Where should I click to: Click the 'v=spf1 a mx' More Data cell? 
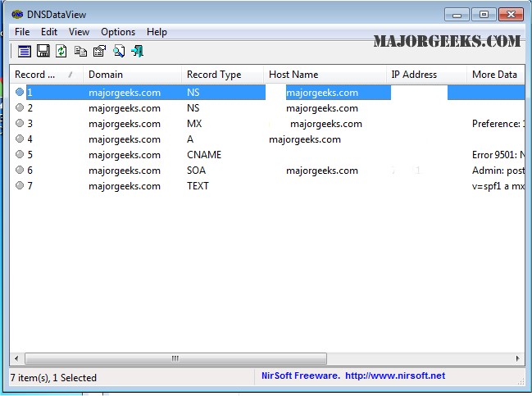(498, 186)
